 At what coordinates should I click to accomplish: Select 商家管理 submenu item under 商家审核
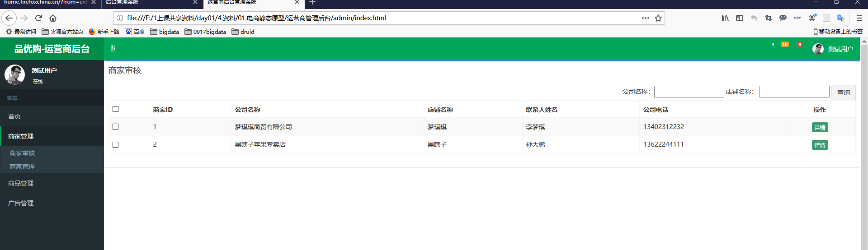(22, 167)
